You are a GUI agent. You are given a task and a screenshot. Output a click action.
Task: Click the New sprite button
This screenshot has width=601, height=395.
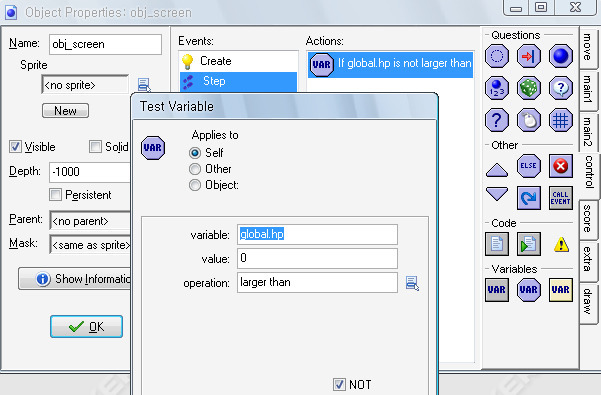tap(66, 111)
